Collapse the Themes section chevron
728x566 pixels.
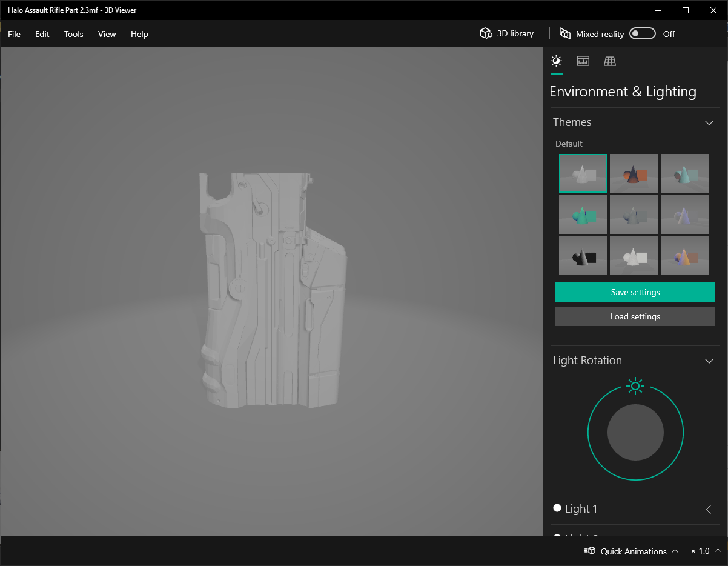click(x=709, y=122)
